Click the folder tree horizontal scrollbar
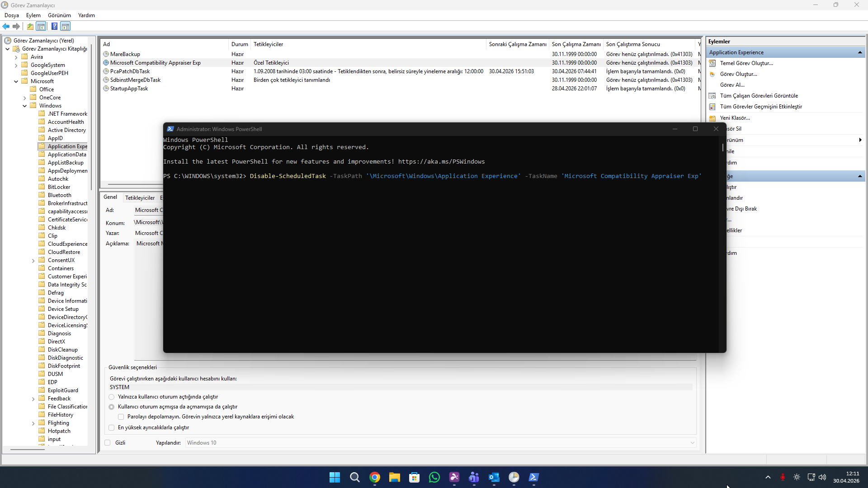 click(x=28, y=450)
